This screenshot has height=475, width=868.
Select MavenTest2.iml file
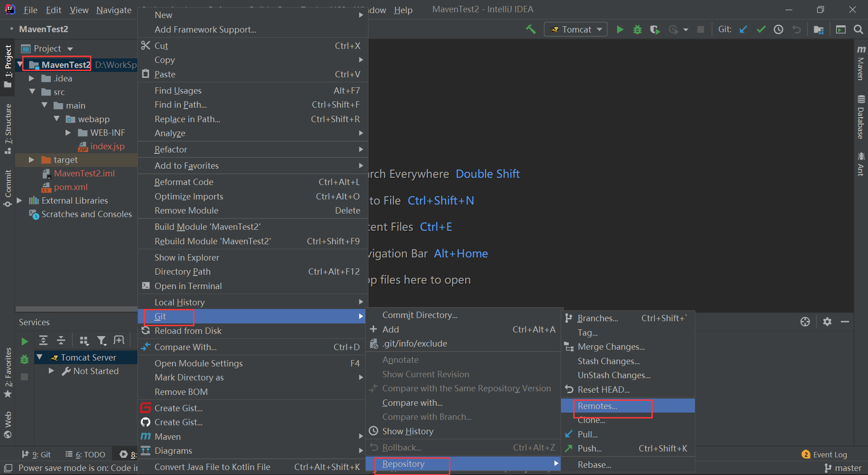(x=84, y=173)
